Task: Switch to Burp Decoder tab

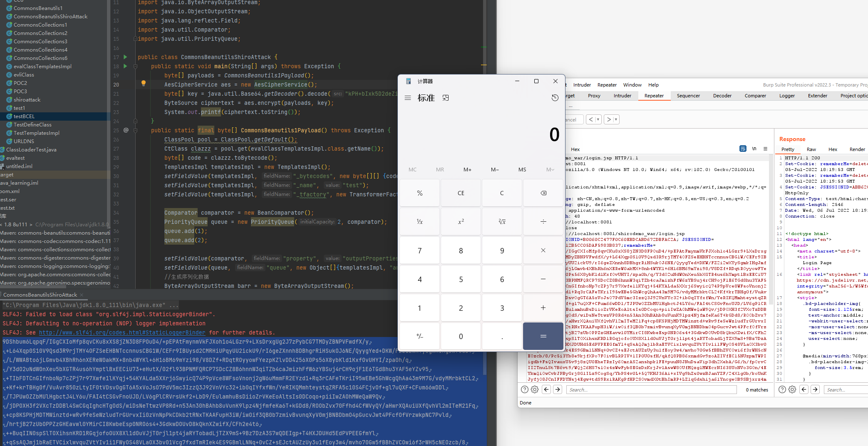Action: 722,96
